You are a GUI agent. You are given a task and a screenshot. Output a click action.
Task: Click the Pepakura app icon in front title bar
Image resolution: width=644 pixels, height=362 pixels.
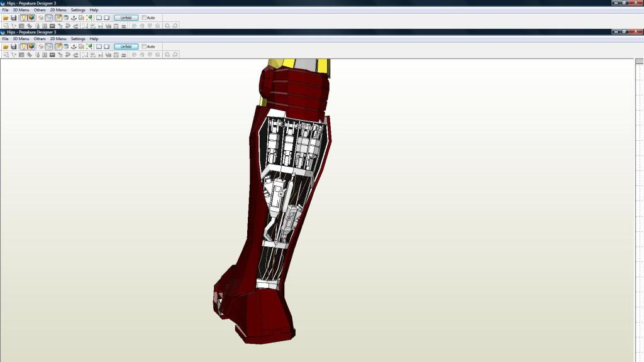(3, 32)
